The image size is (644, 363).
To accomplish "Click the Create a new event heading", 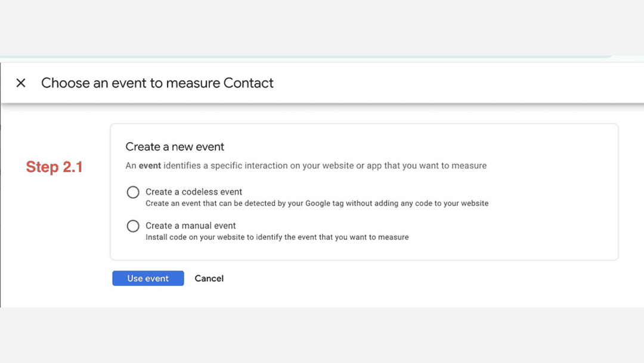I will [x=174, y=146].
